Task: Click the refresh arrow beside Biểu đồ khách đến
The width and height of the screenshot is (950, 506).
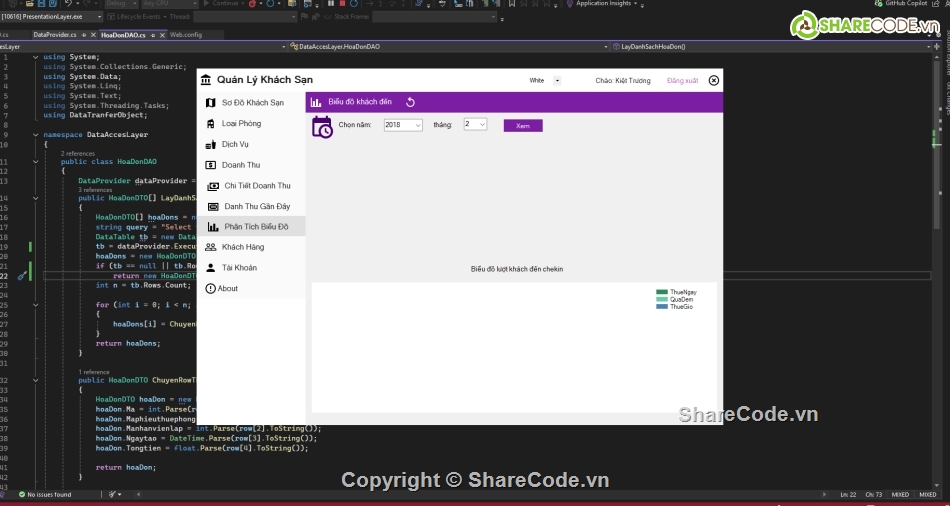Action: (x=410, y=102)
